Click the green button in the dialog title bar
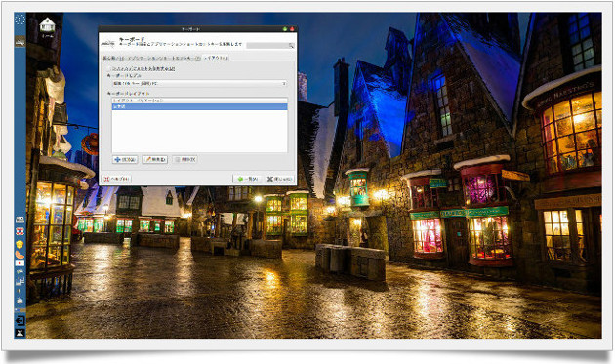This screenshot has height=364, width=615. pos(285,29)
